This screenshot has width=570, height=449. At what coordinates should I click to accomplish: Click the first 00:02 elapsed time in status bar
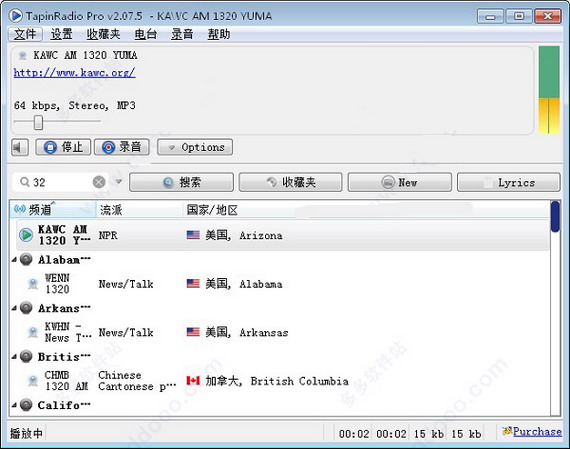tap(354, 434)
